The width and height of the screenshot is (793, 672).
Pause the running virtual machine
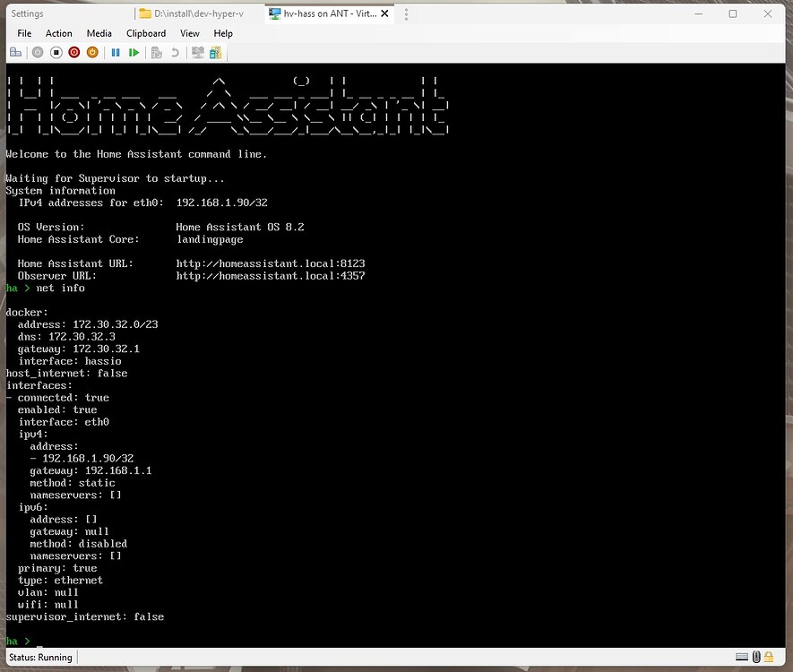[116, 53]
